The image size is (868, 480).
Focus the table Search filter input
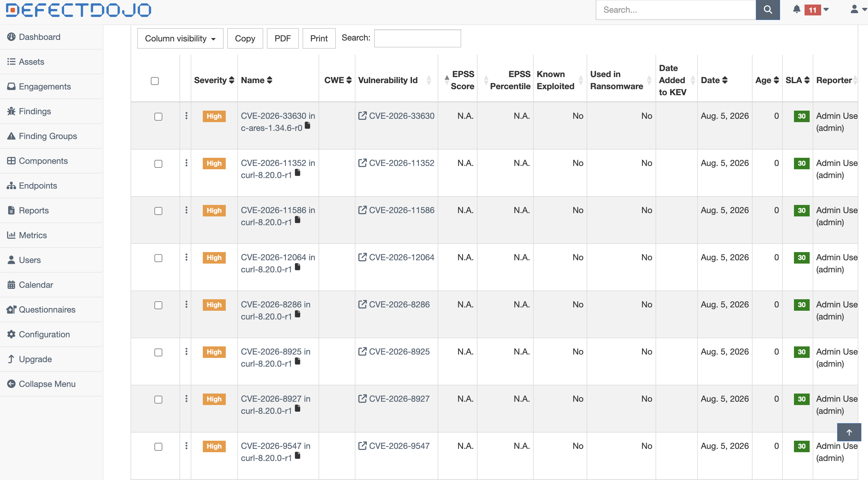click(417, 38)
